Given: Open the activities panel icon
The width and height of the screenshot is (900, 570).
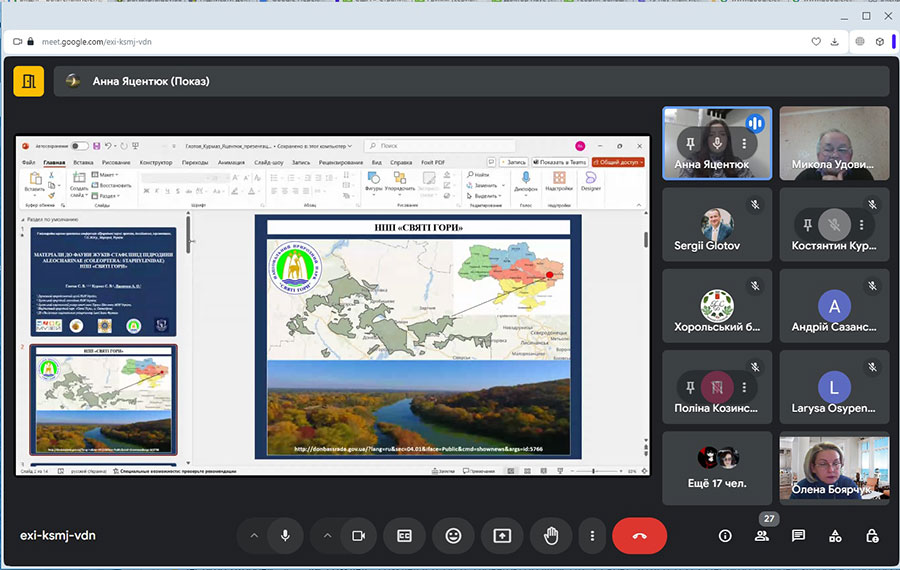Looking at the screenshot, I should (x=835, y=536).
